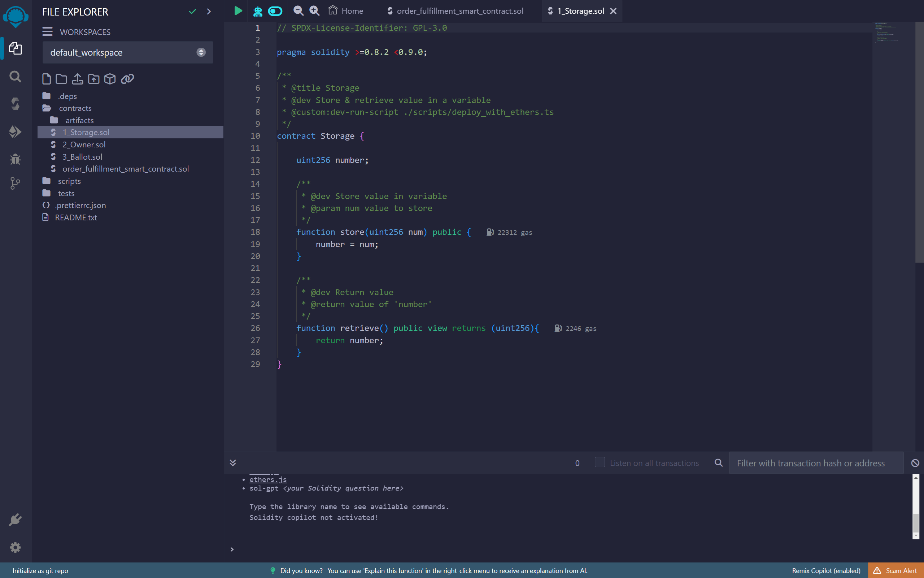
Task: Click the pending transactions count 0
Action: (577, 463)
